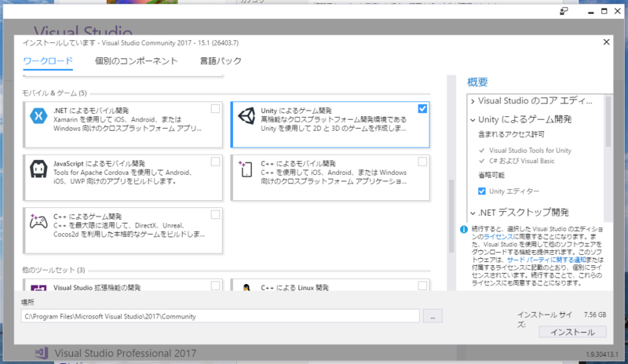Enable the .NET によるモバイル開発 workload checkbox

pos(215,109)
